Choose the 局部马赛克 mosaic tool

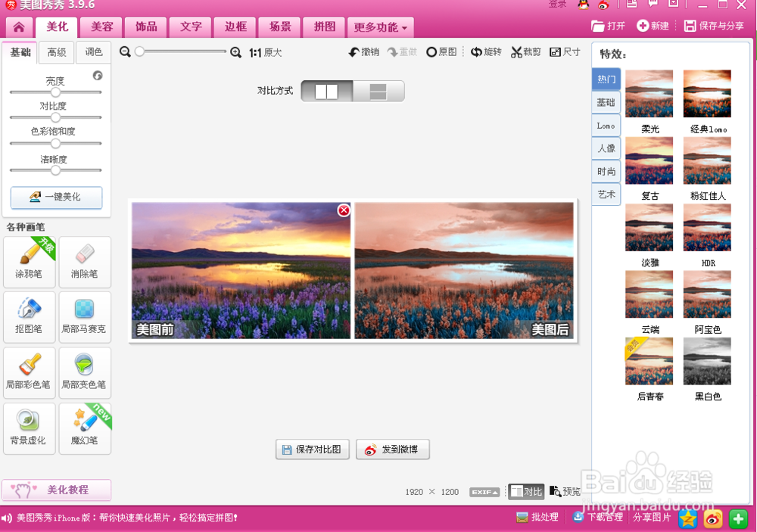85,317
